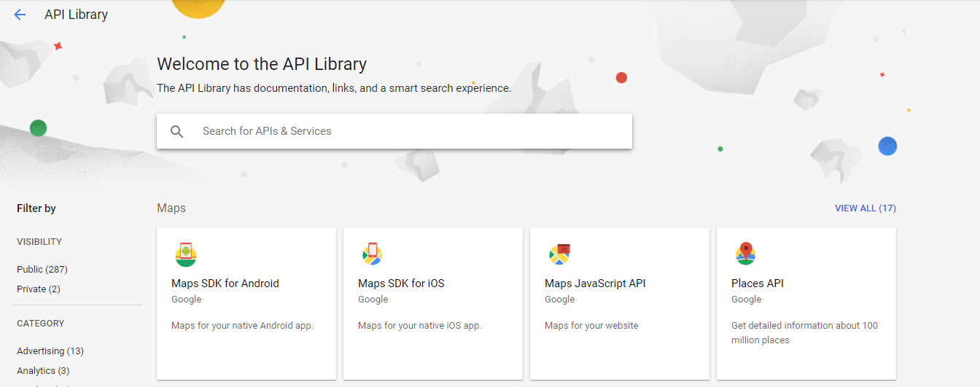The width and height of the screenshot is (980, 387).
Task: Click 'Maps for your native Android app' description
Action: 242,326
